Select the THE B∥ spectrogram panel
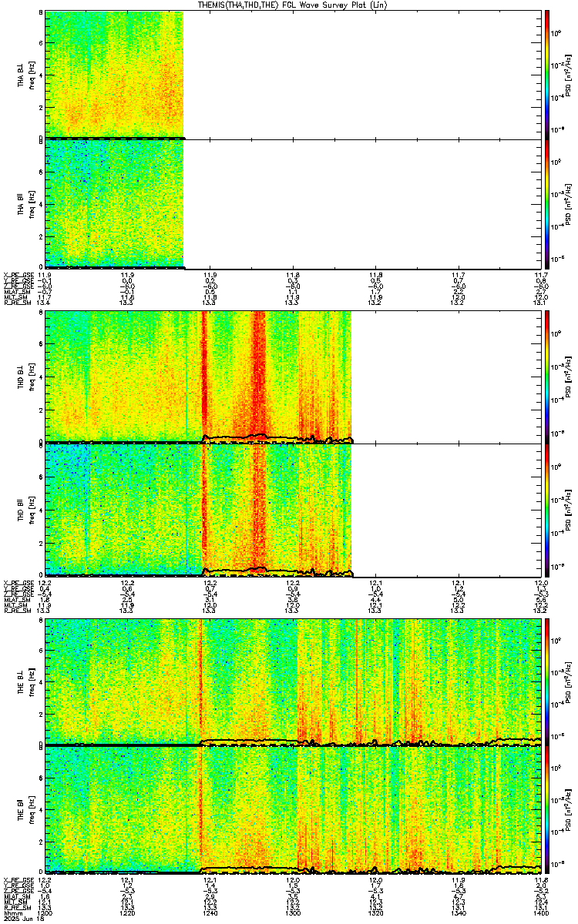The height and width of the screenshot is (924, 578). pos(291,809)
